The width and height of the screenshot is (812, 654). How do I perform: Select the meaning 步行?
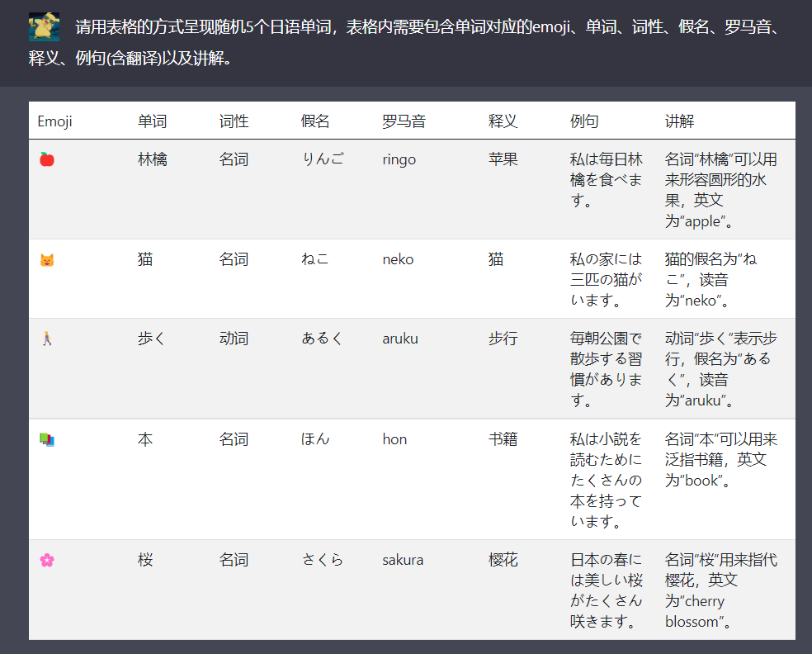[503, 339]
